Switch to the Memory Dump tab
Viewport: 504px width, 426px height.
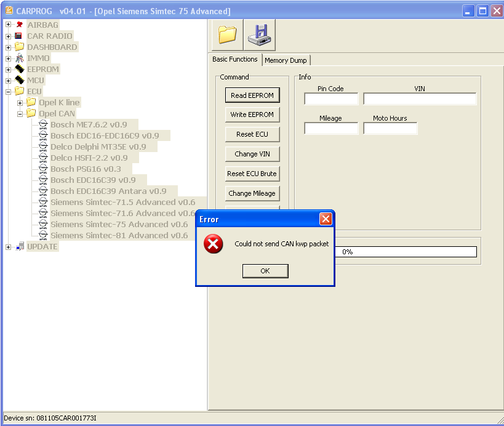286,60
